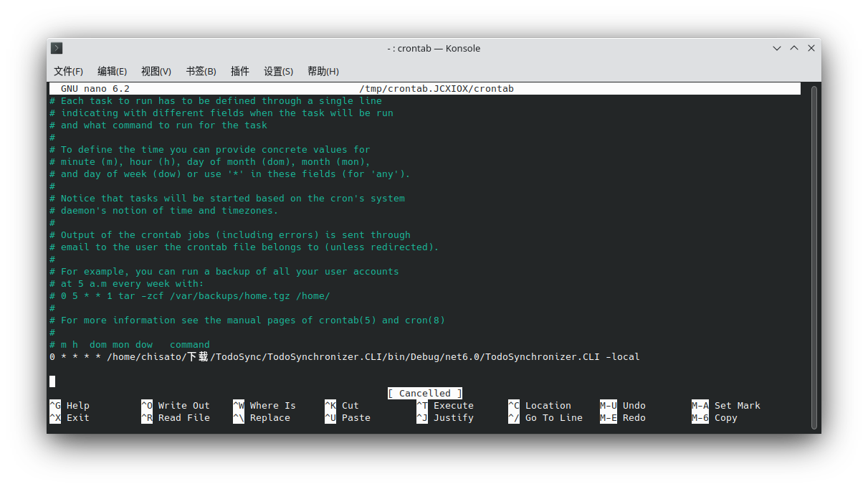Click the tar -zcf backup example line
The image size is (868, 489).
click(190, 296)
